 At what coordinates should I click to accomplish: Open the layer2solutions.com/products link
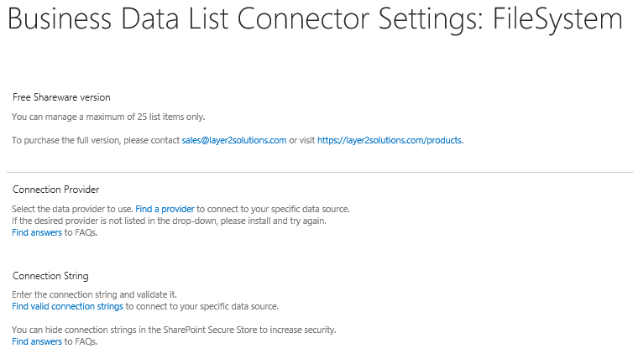(x=390, y=140)
